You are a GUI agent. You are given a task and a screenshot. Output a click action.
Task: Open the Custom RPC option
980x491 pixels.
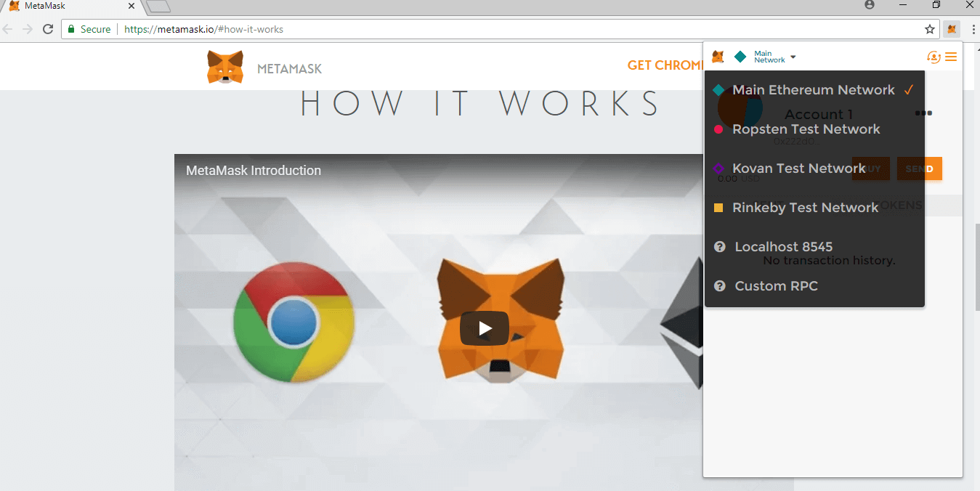814,286
